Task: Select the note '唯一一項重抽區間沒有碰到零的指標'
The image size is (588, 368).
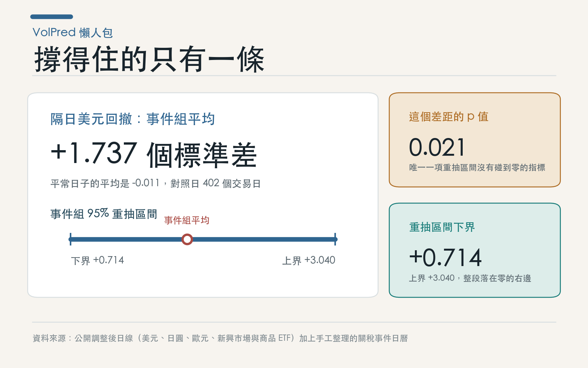Action: pyautogui.click(x=477, y=167)
